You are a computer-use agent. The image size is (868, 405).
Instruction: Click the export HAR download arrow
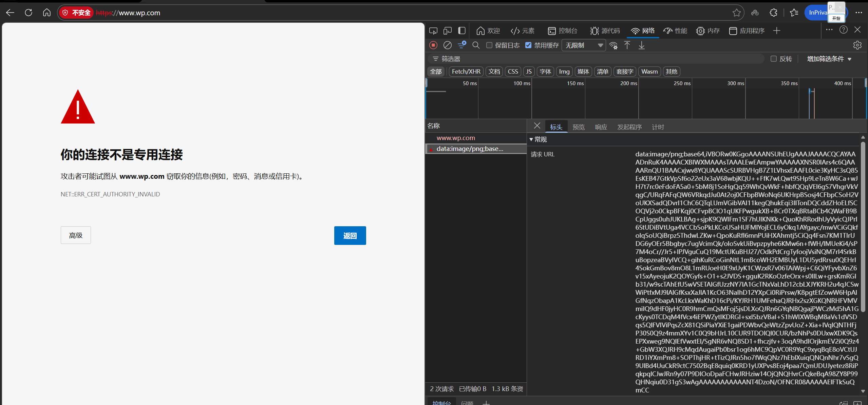point(641,45)
